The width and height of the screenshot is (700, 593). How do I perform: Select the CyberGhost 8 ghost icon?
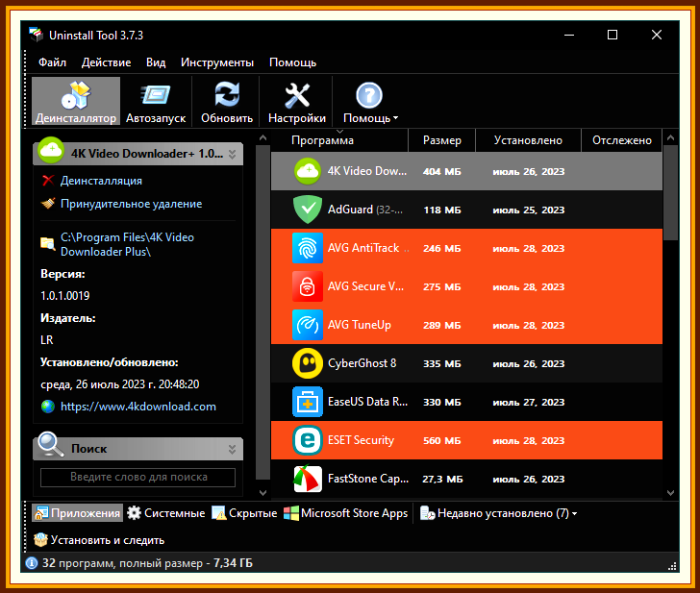308,363
